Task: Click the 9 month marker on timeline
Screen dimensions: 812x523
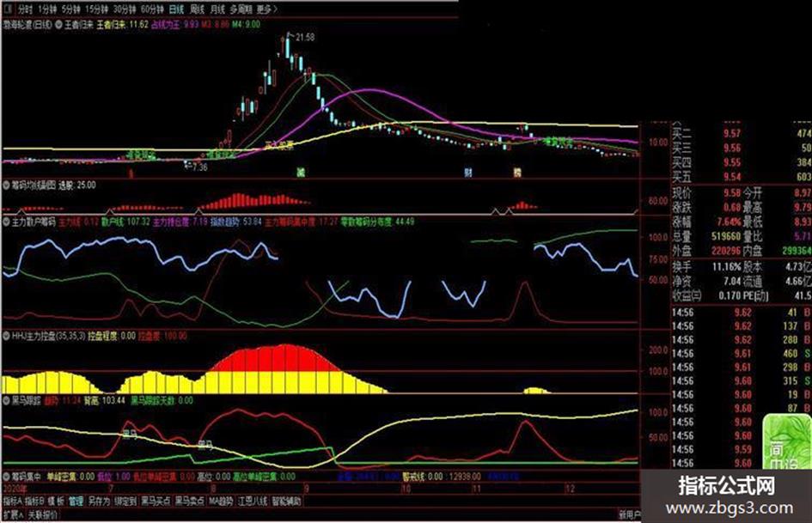Action: tap(307, 489)
